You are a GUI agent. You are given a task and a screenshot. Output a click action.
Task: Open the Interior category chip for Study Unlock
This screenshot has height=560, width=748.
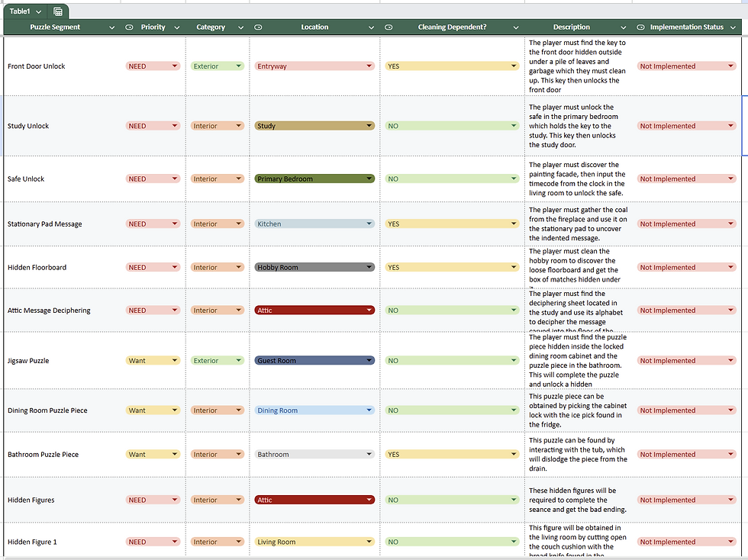[x=218, y=126]
